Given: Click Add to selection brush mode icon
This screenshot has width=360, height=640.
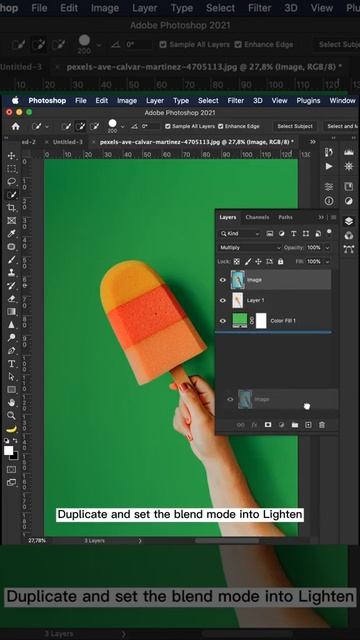Looking at the screenshot, I should pyautogui.click(x=80, y=127).
